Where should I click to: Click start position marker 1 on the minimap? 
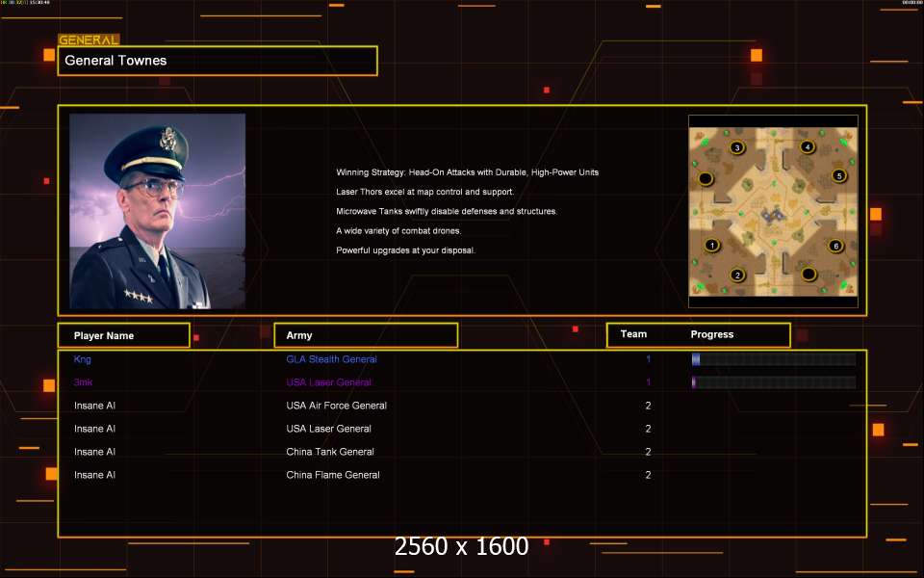[x=712, y=245]
